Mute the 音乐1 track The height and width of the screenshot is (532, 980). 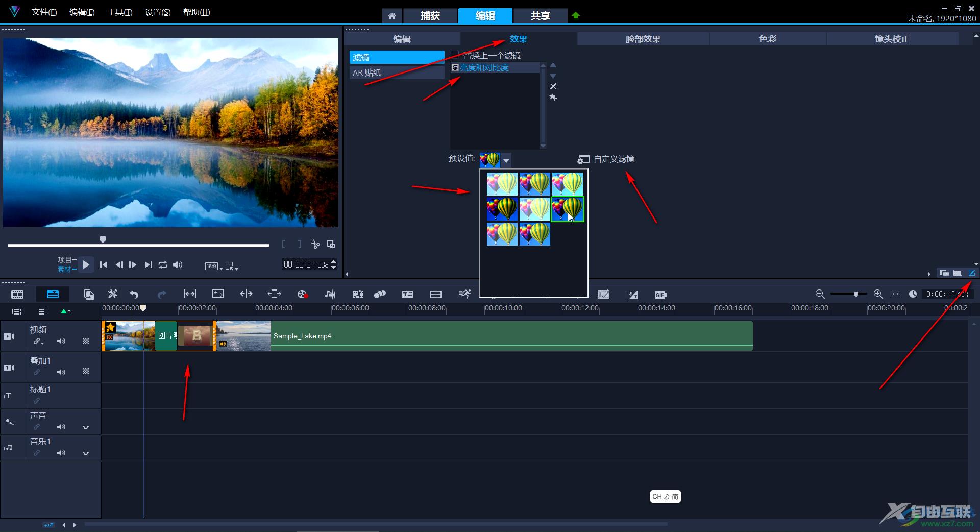pos(61,453)
